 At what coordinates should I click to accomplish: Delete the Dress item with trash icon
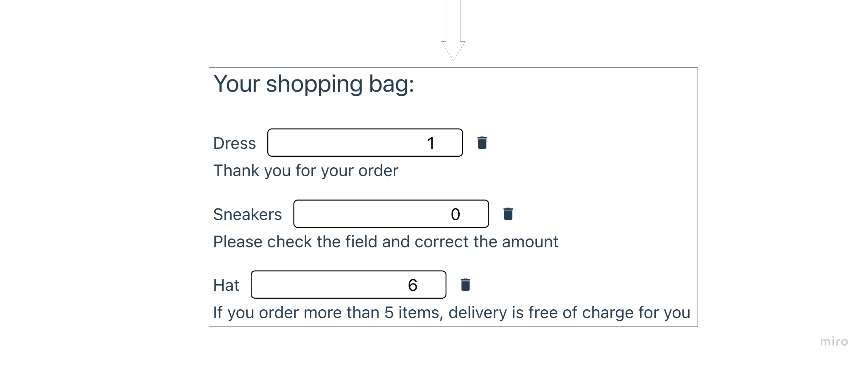coord(482,143)
